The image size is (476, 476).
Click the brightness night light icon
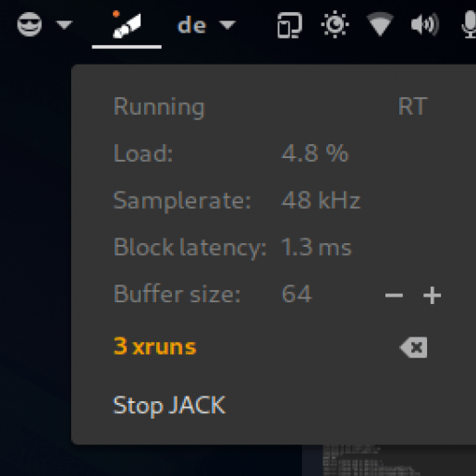(x=335, y=24)
